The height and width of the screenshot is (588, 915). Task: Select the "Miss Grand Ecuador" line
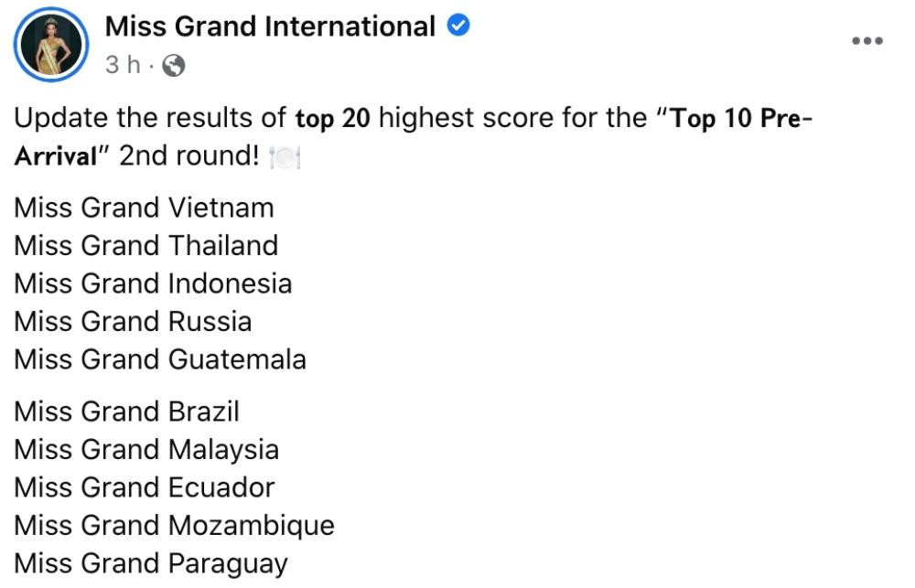144,487
